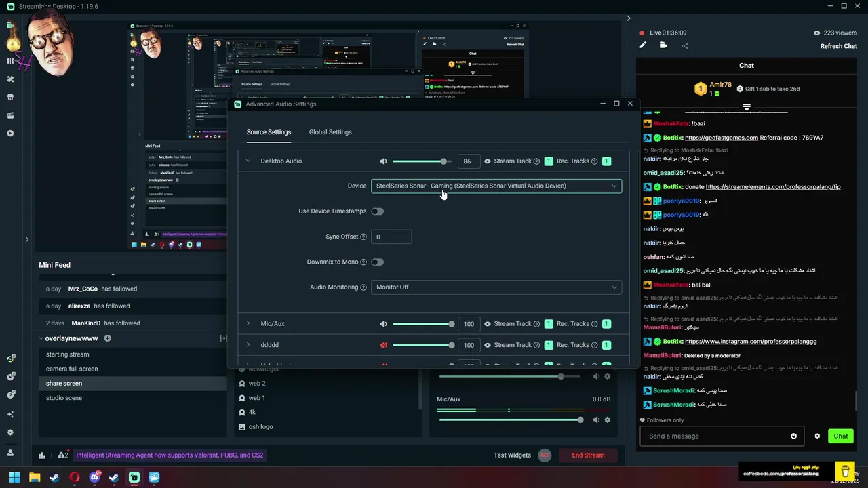
Task: Adjust Mic/Aux slider in Advanced Audio
Action: pos(423,324)
